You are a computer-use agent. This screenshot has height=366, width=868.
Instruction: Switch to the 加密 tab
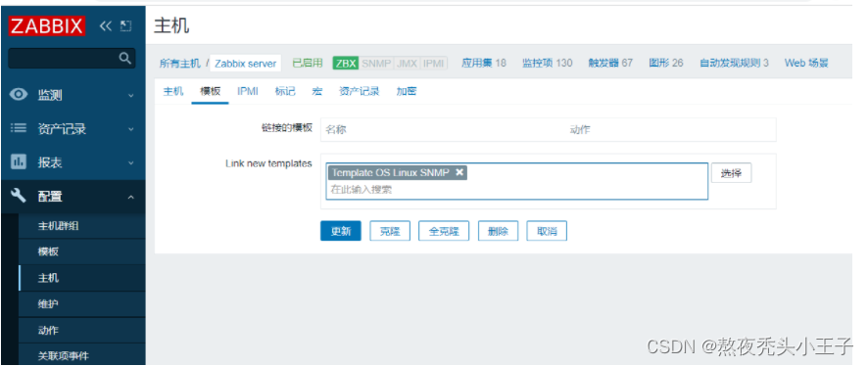click(x=406, y=92)
